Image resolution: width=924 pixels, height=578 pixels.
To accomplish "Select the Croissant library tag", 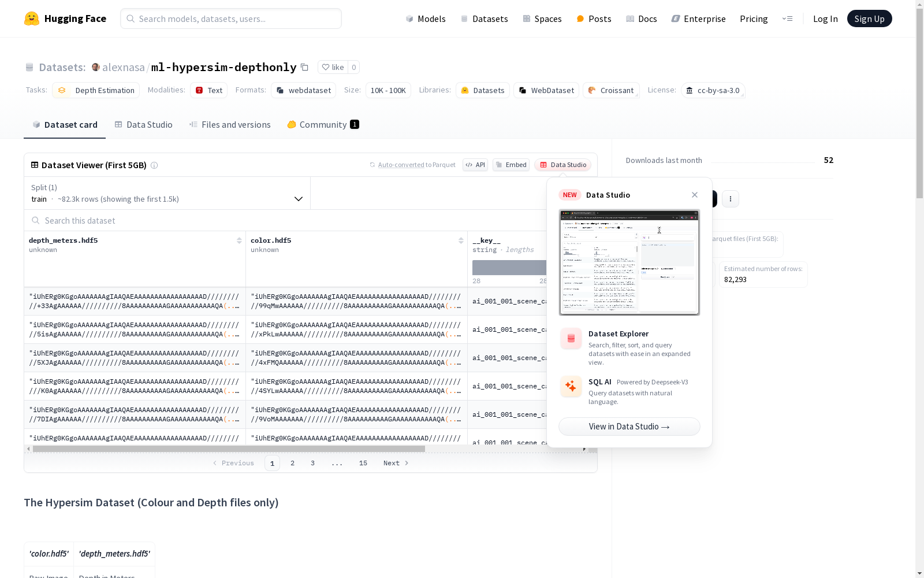I will [611, 90].
